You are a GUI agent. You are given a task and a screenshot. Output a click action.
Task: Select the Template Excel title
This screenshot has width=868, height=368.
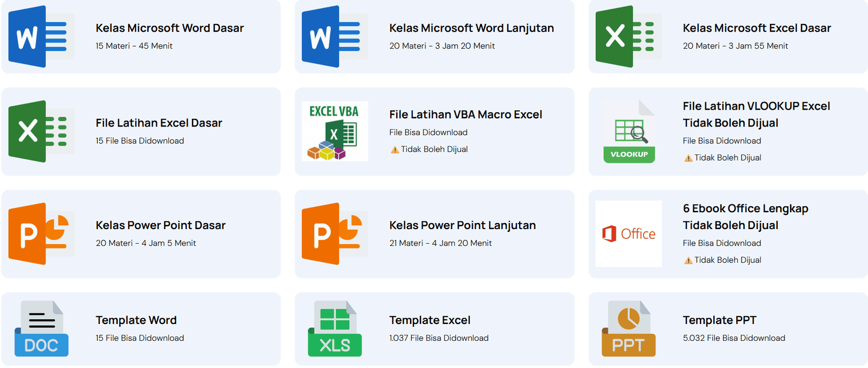[x=429, y=320]
